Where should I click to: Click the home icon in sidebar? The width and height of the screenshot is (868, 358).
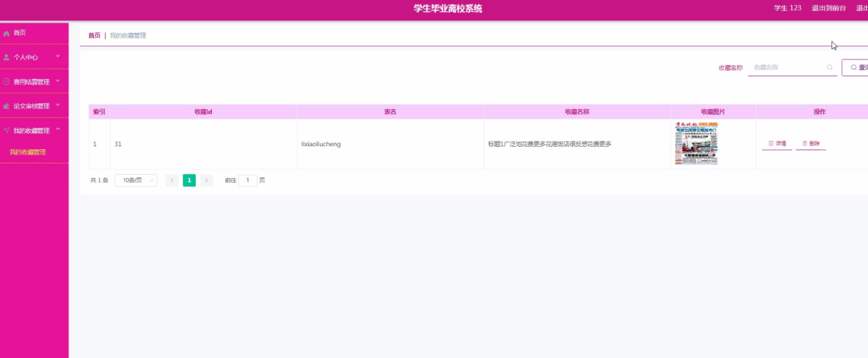tap(6, 34)
